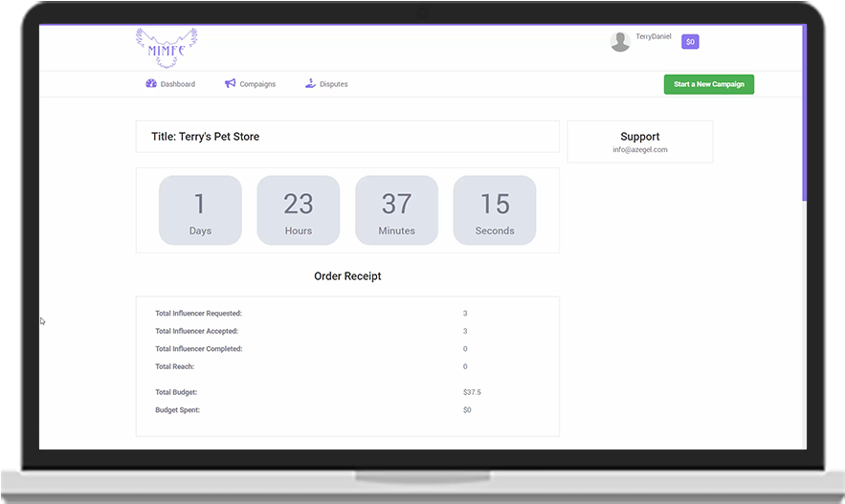Viewport: 845px width, 504px height.
Task: Click the MIMFE eagle logo
Action: (167, 48)
